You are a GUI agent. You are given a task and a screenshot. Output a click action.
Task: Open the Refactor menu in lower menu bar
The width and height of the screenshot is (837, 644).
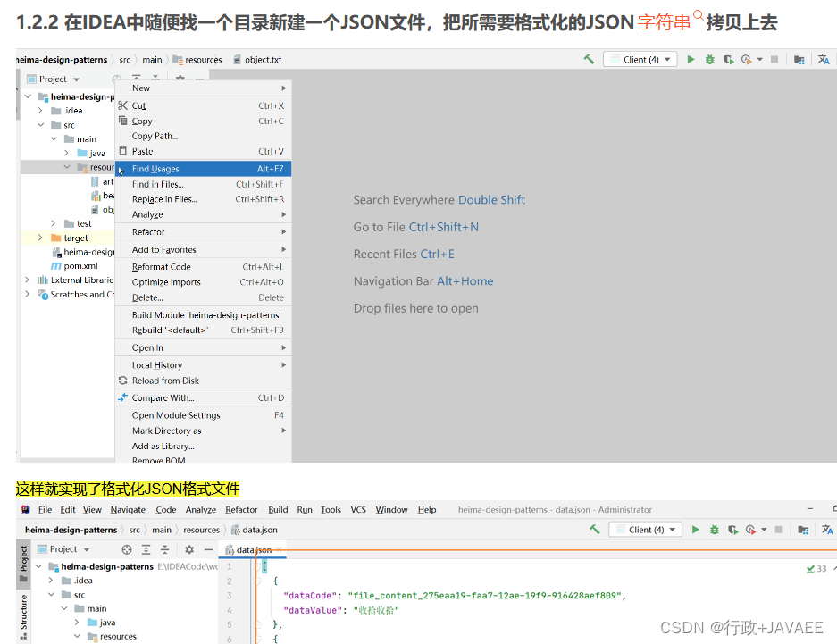click(241, 509)
